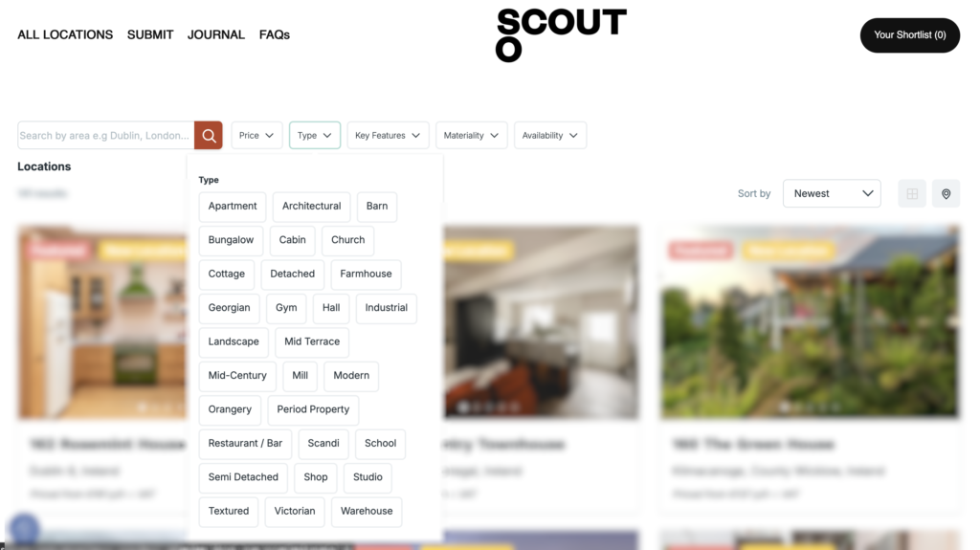980x550 pixels.
Task: Toggle the Farmhouse type filter
Action: pyautogui.click(x=366, y=274)
